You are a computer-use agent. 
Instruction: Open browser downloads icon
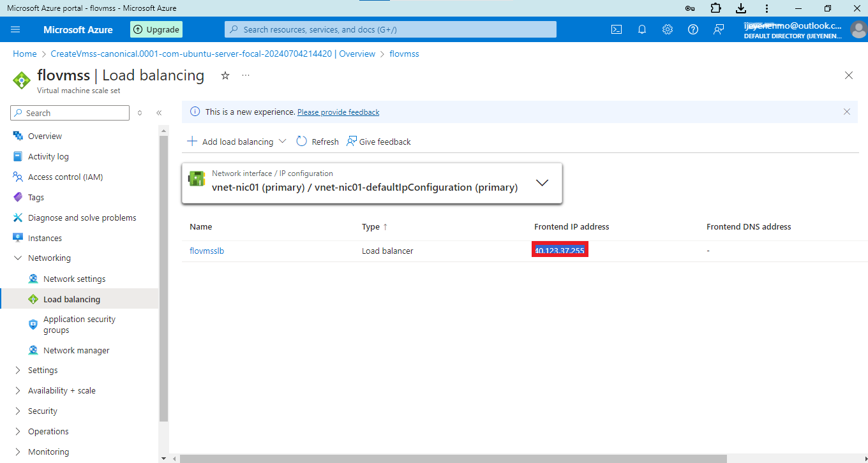pos(741,8)
